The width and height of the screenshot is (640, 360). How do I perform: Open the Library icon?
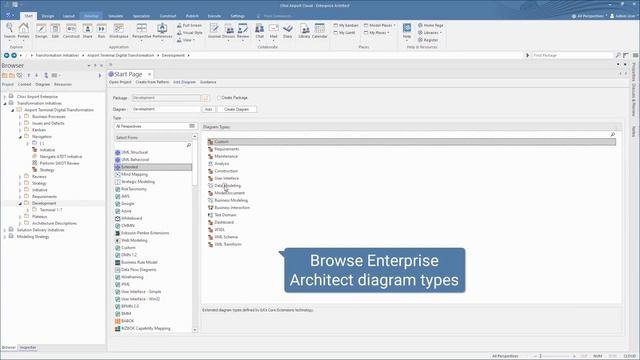[304, 31]
